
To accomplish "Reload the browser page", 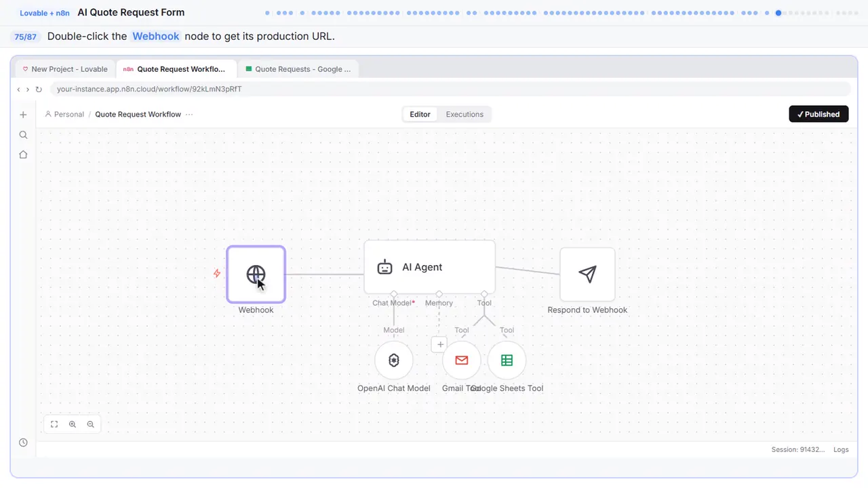I will [39, 89].
